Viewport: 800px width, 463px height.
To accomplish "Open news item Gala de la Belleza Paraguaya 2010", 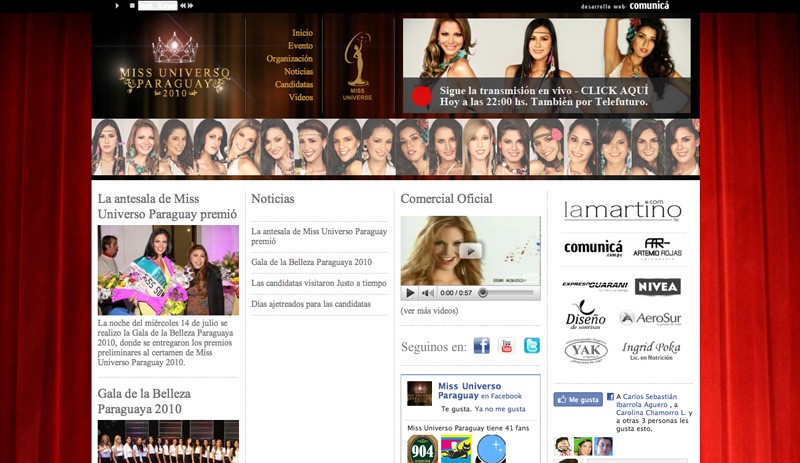I will click(x=311, y=262).
